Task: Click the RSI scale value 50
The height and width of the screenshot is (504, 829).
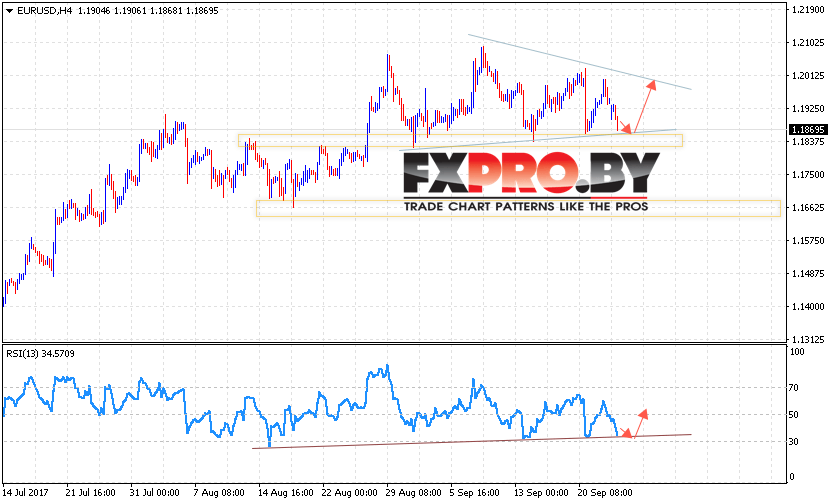Action: click(x=794, y=415)
